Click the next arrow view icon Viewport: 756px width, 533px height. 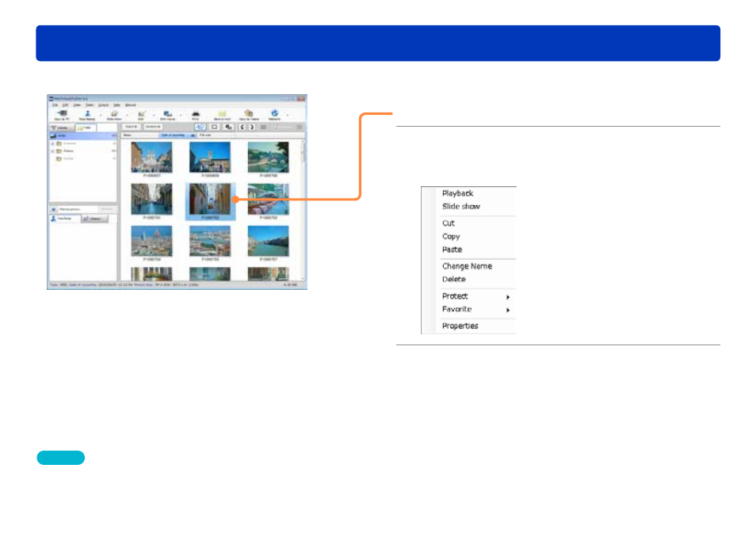coord(251,127)
